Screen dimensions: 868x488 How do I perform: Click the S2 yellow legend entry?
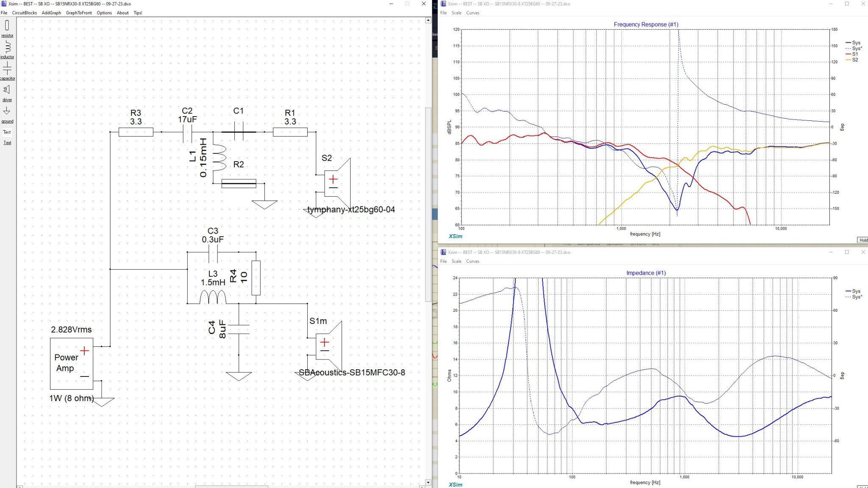[x=852, y=60]
